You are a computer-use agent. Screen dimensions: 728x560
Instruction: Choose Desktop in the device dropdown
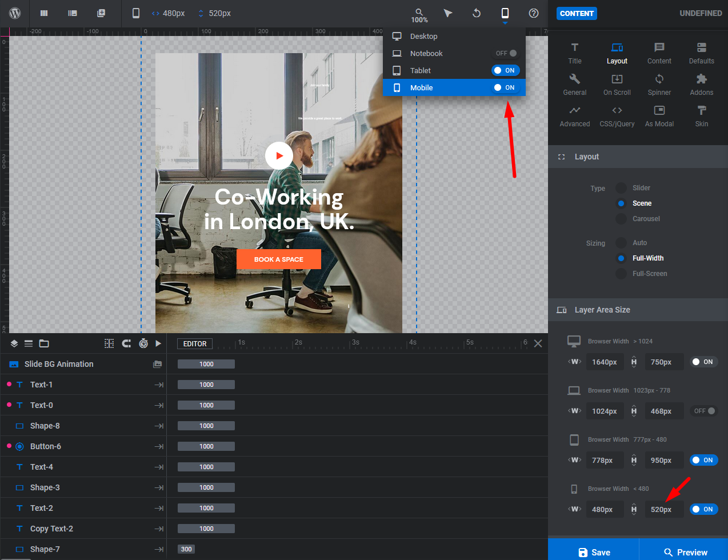pyautogui.click(x=454, y=36)
